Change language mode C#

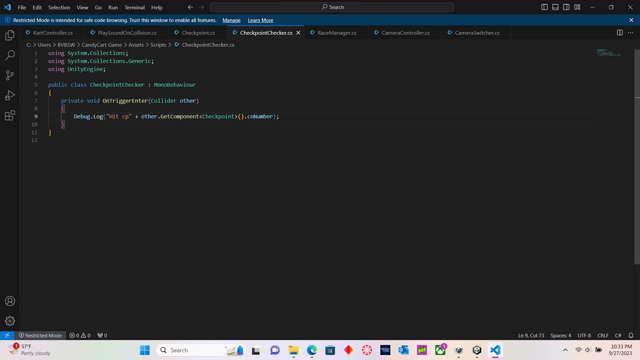[618, 335]
